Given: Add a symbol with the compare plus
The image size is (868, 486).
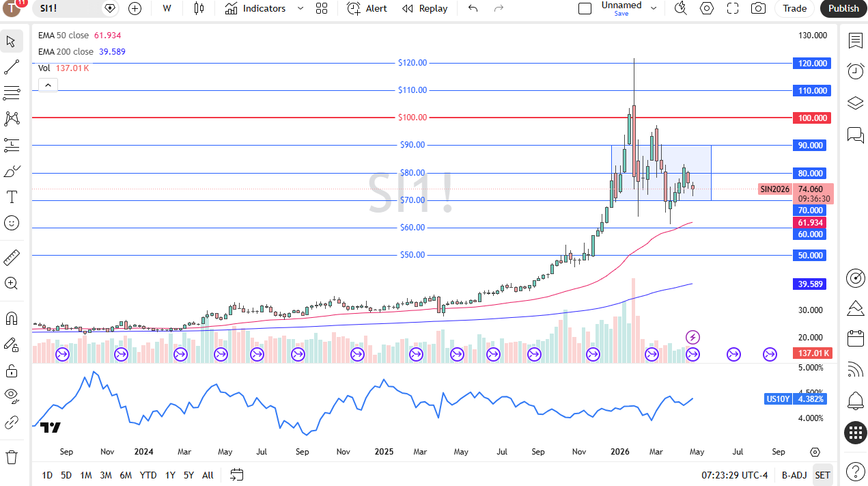Looking at the screenshot, I should tap(135, 8).
